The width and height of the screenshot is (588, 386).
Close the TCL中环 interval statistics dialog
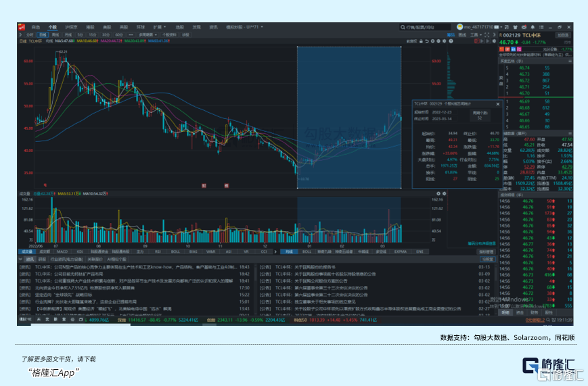click(x=498, y=104)
